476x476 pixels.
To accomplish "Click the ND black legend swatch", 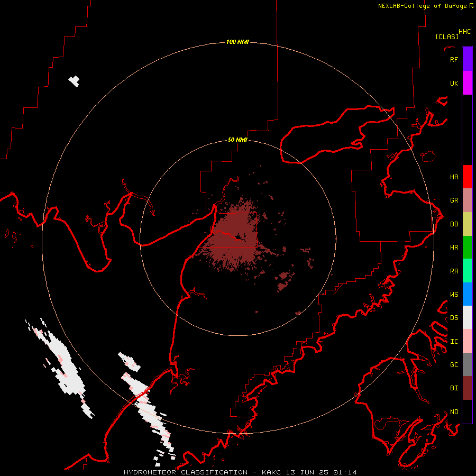I will coord(467,411).
